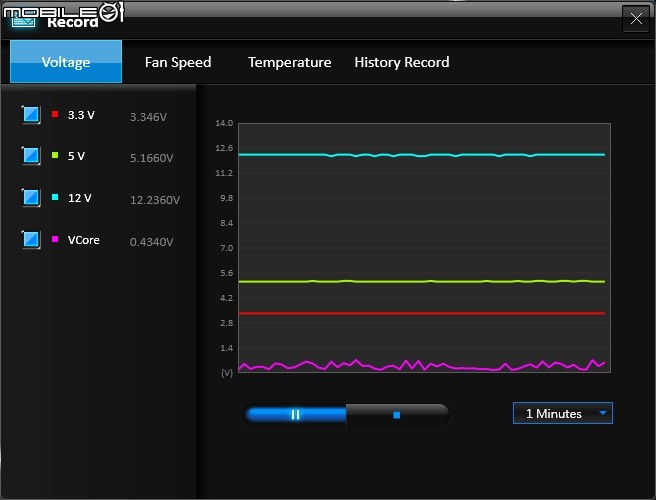656x500 pixels.
Task: Click the 12.2360V reading
Action: tap(155, 200)
